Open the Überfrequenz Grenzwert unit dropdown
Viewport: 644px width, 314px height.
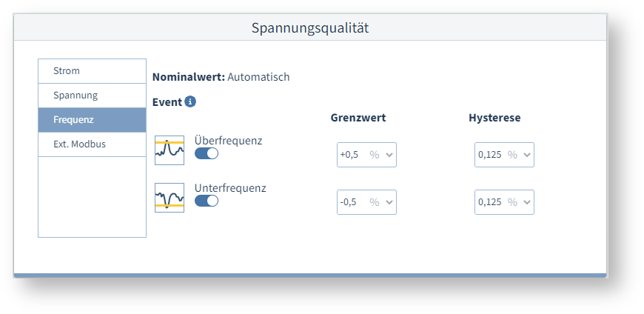382,155
